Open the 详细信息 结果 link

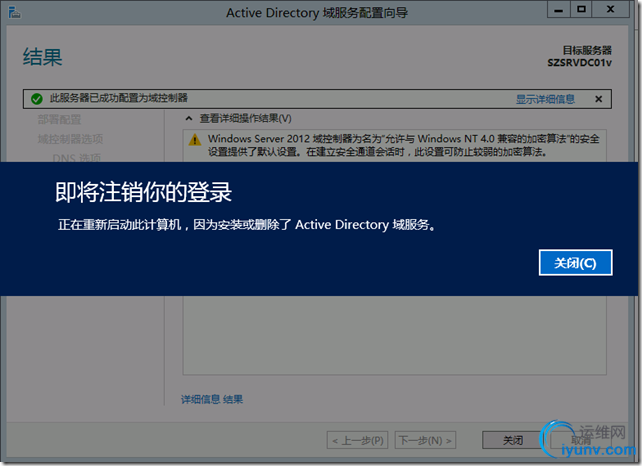(x=212, y=399)
